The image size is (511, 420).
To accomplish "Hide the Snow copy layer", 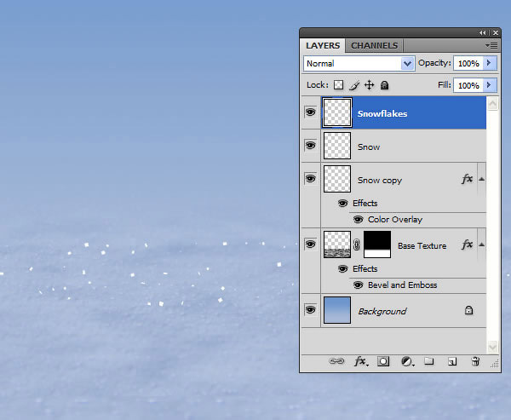I will tap(310, 178).
